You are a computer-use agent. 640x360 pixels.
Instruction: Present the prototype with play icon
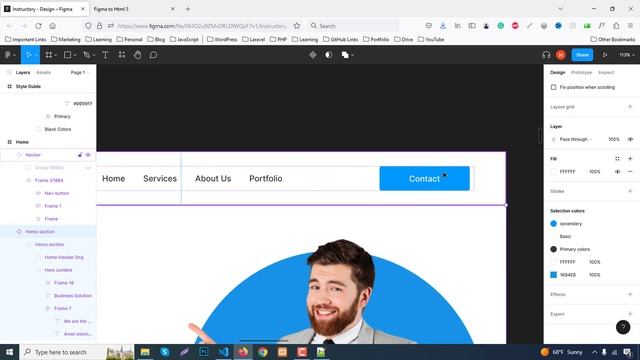605,55
